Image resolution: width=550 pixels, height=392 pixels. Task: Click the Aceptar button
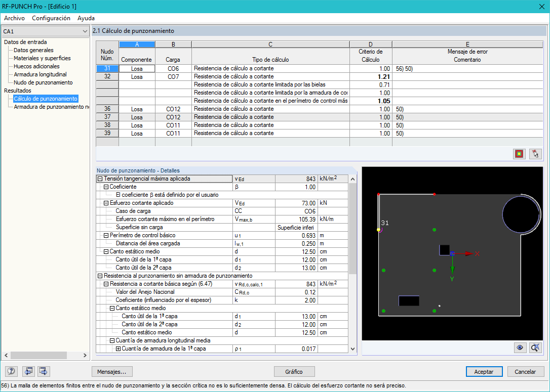484,372
